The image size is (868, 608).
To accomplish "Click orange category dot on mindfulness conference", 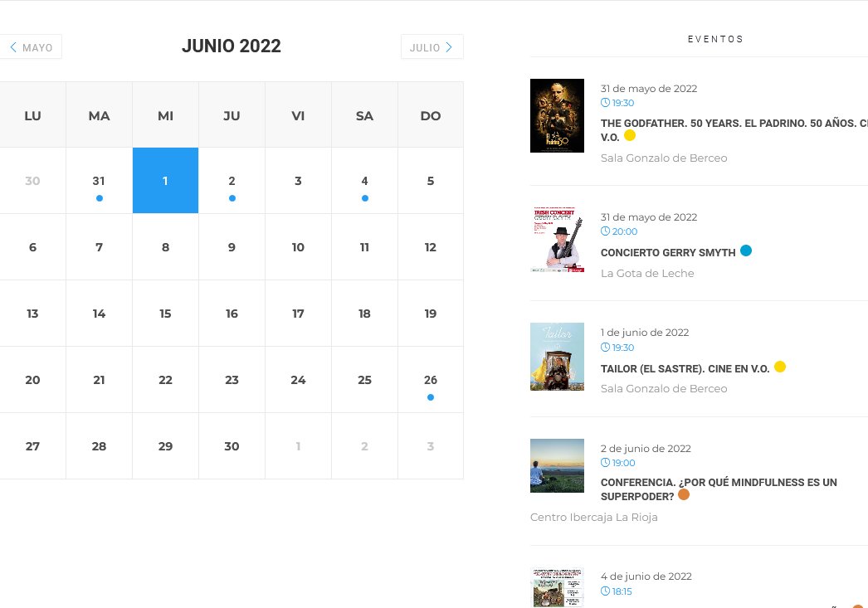I will point(684,494).
